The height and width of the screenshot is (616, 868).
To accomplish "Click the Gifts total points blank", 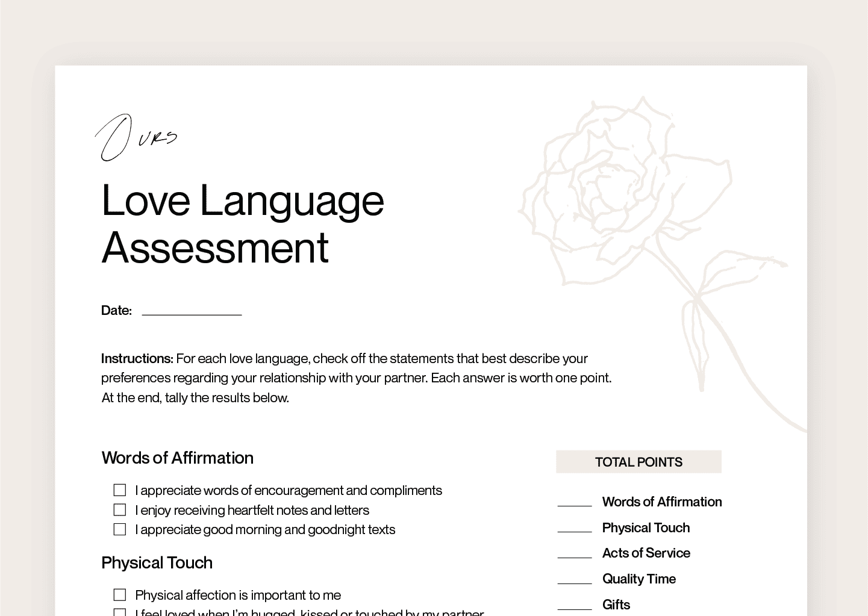I will pyautogui.click(x=574, y=605).
